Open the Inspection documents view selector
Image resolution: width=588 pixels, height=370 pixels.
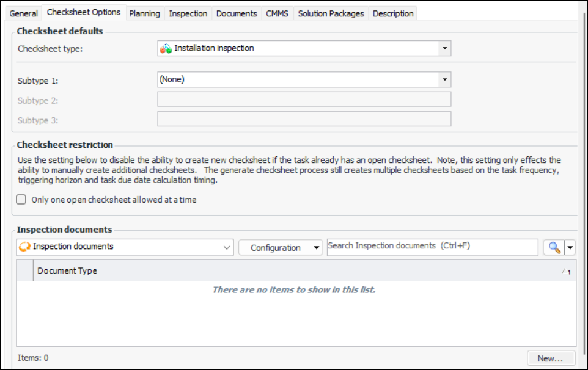click(227, 247)
